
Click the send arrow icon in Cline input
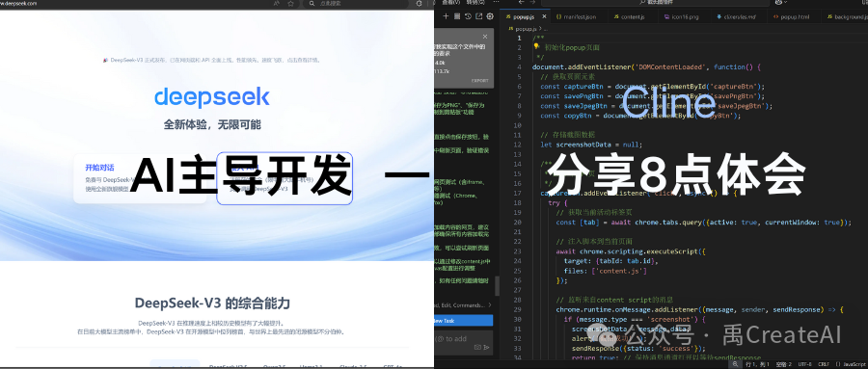pyautogui.click(x=487, y=348)
